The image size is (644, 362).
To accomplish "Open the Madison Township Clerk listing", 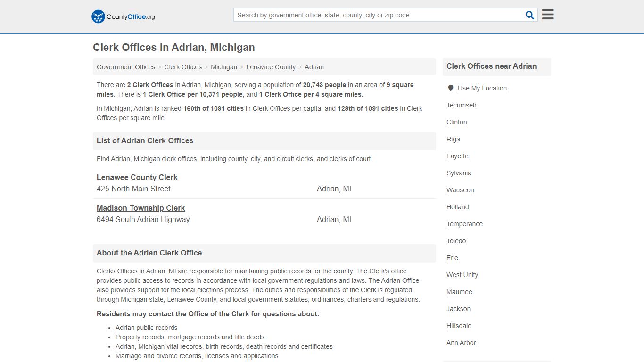I will [x=140, y=208].
